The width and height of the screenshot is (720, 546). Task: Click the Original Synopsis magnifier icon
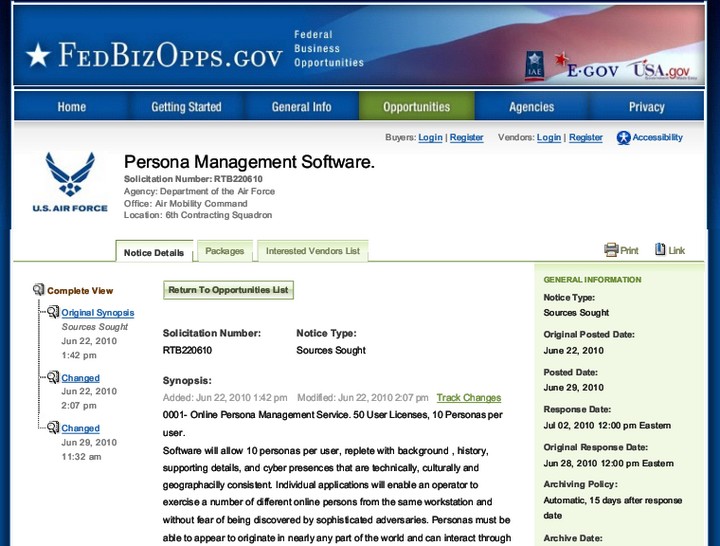pos(53,312)
